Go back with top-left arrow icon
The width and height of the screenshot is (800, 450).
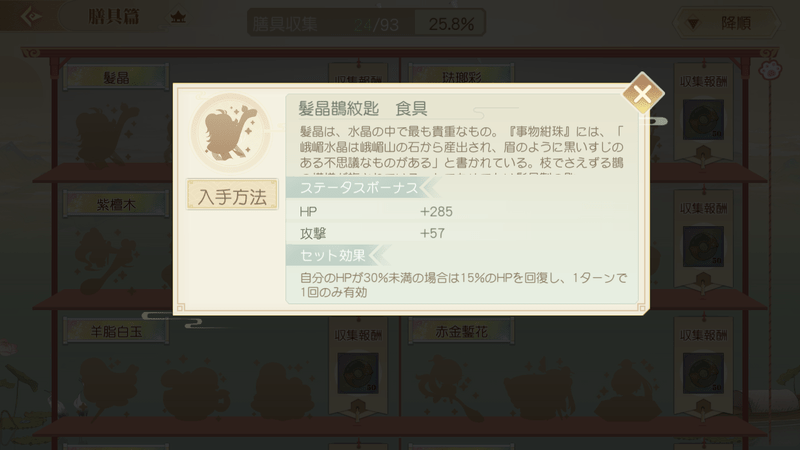pos(31,17)
